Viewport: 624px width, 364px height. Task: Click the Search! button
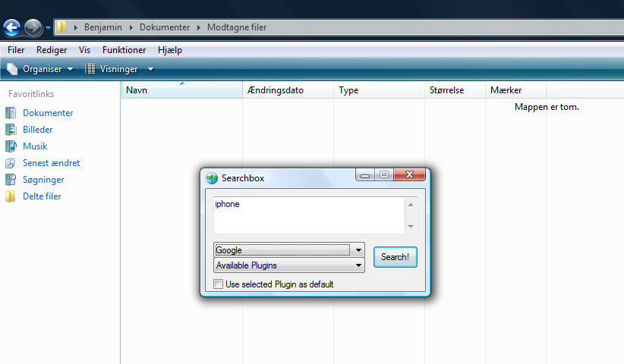pyautogui.click(x=396, y=257)
